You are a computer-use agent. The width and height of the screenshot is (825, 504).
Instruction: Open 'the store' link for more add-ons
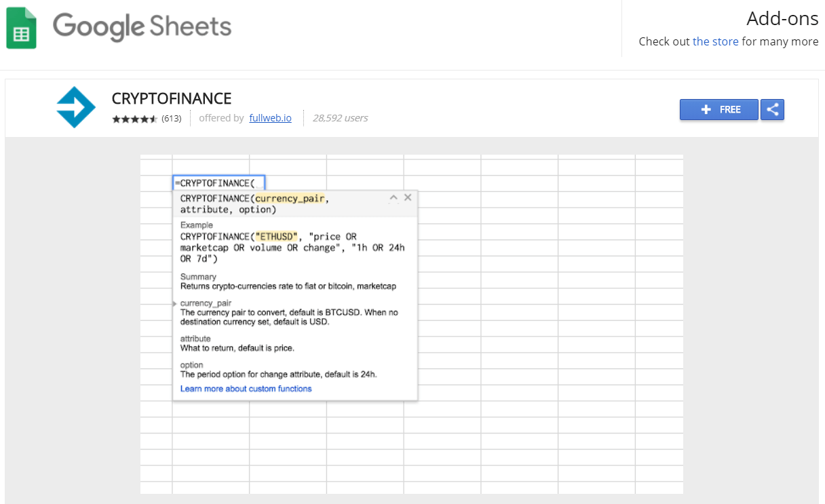[715, 41]
